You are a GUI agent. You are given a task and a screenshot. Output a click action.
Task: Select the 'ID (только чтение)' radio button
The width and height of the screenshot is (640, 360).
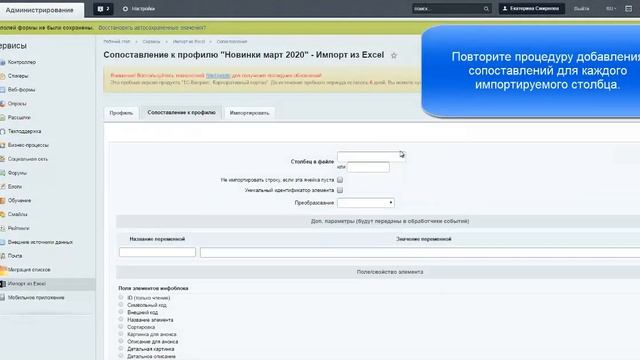point(121,298)
